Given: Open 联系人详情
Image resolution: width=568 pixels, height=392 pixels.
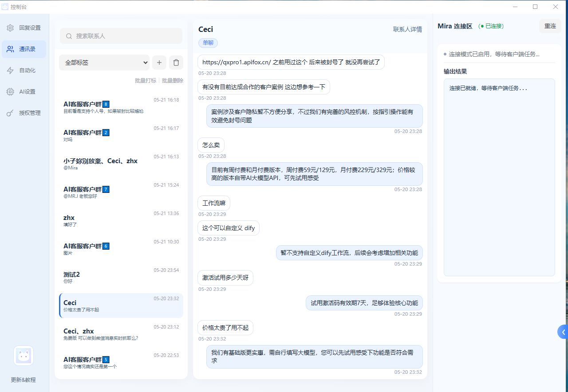Looking at the screenshot, I should (x=407, y=29).
